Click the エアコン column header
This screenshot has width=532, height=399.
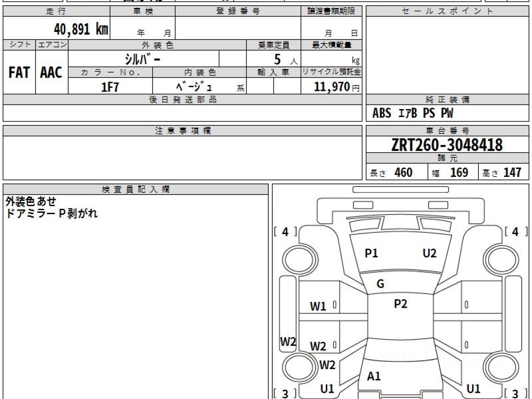point(52,45)
